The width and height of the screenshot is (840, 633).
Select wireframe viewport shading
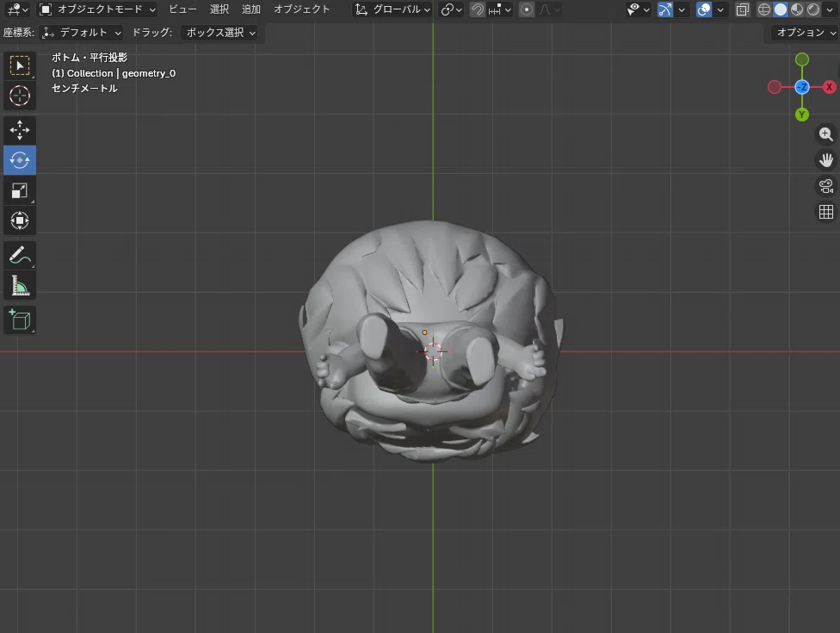pos(764,9)
